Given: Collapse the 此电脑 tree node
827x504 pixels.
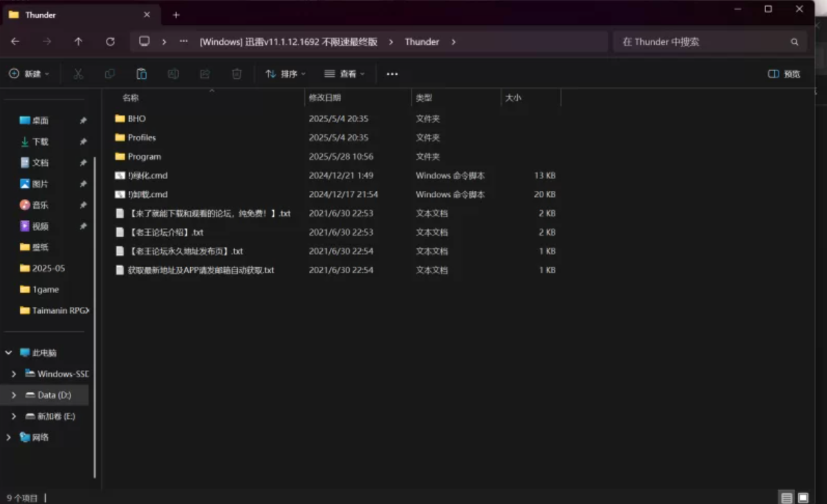Looking at the screenshot, I should point(8,353).
